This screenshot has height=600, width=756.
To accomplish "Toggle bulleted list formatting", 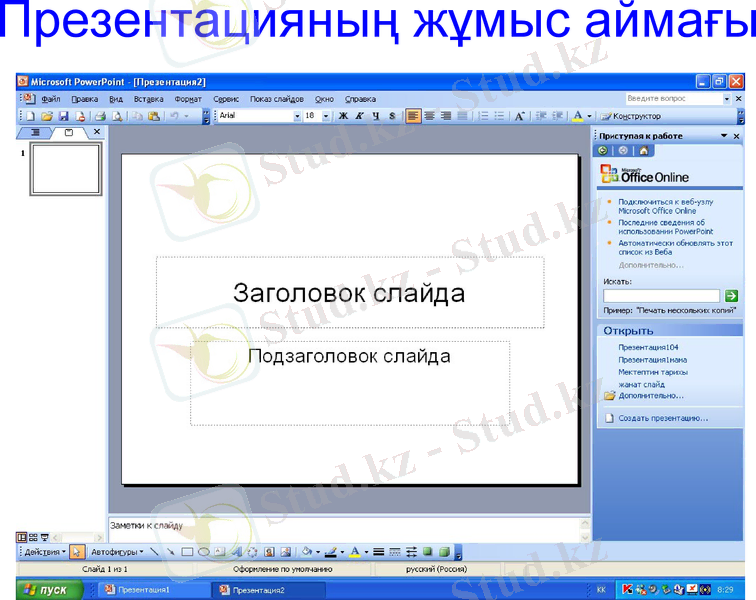I will coord(500,116).
